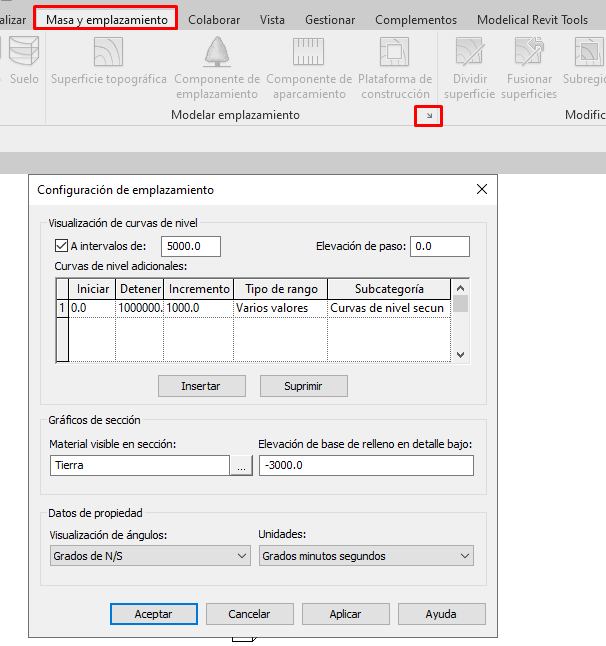Screen dimensions: 606x646
Task: Select the Iniciar column header
Action: [93, 289]
